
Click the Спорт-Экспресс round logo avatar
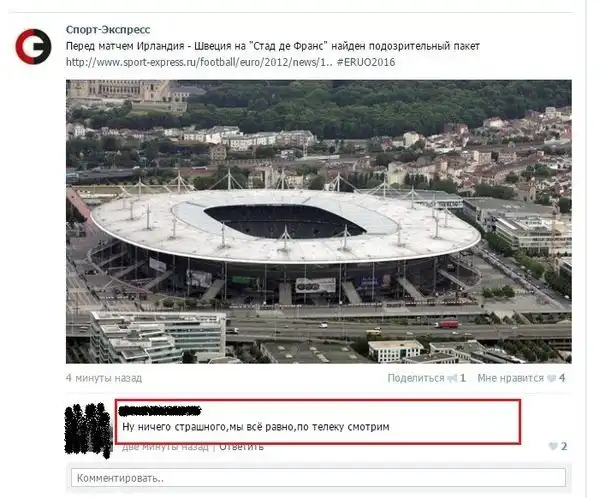pyautogui.click(x=33, y=46)
